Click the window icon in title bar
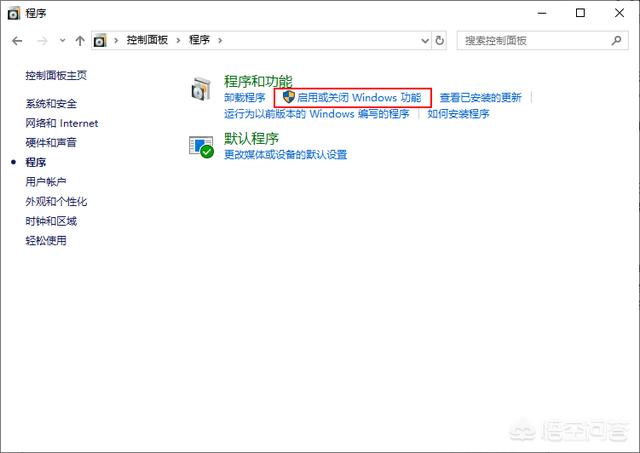 13,13
